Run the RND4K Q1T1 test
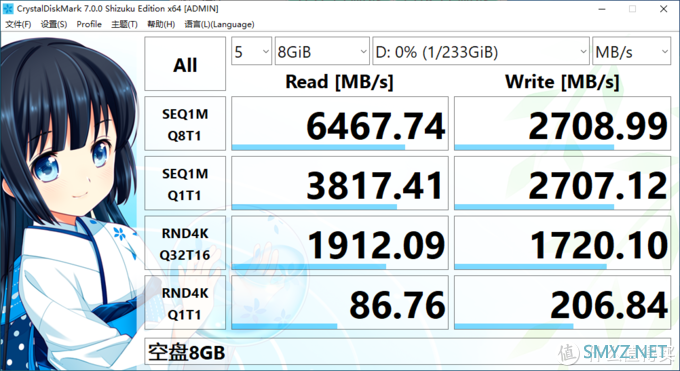The image size is (680, 371). pos(185,302)
